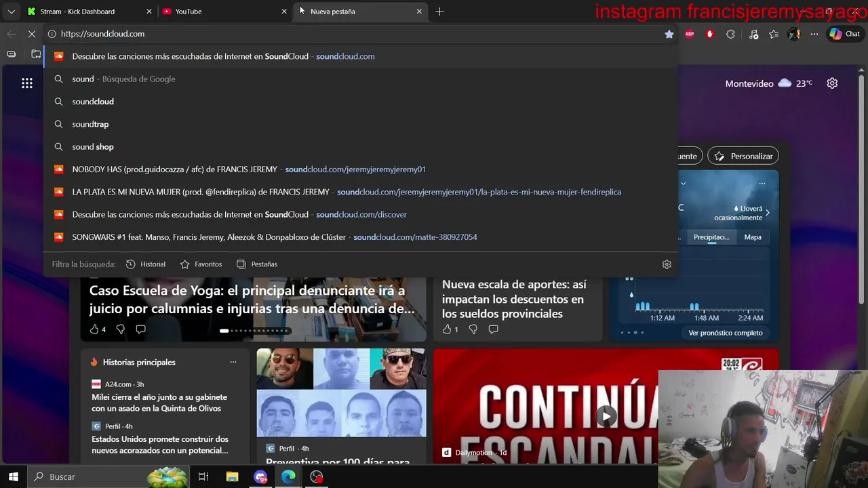Expand 'Lloverá ocasionalmente' arrow
Screen dimensions: 868x488
(768, 213)
